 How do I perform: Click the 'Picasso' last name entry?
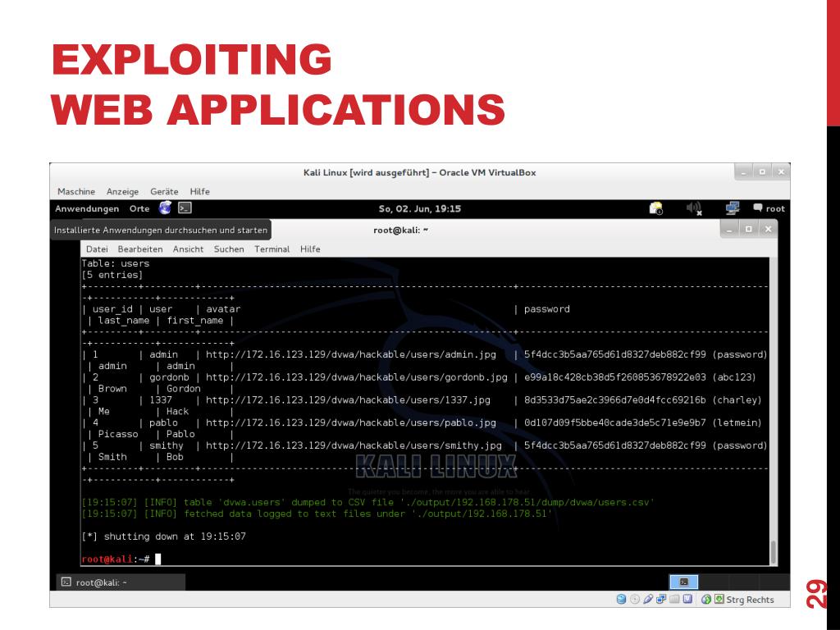click(118, 434)
